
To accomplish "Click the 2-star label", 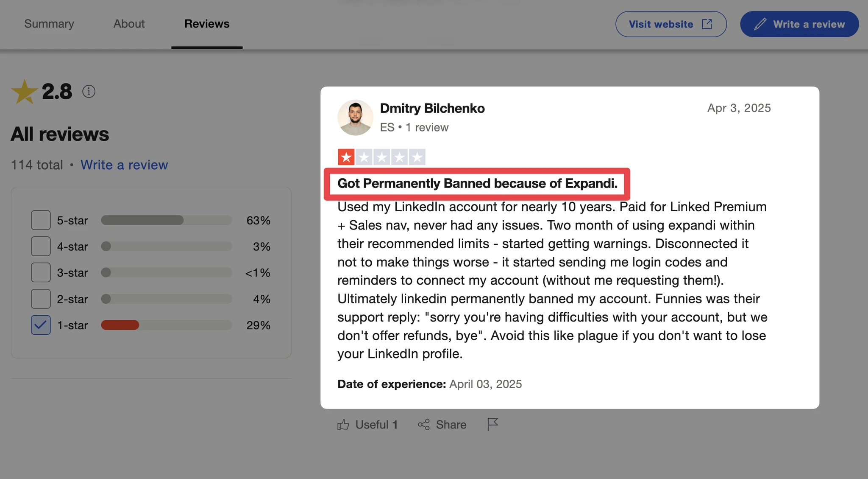I will point(72,299).
